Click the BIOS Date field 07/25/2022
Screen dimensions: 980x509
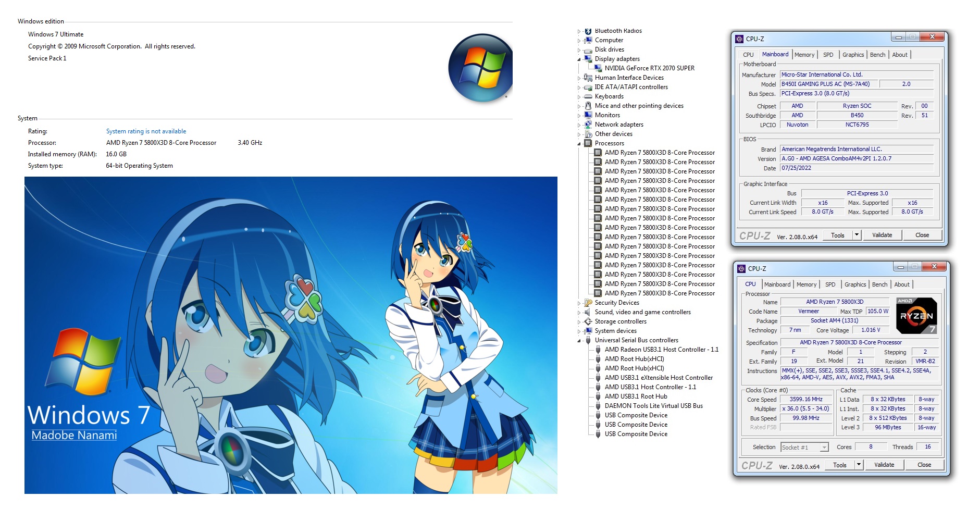coord(857,168)
